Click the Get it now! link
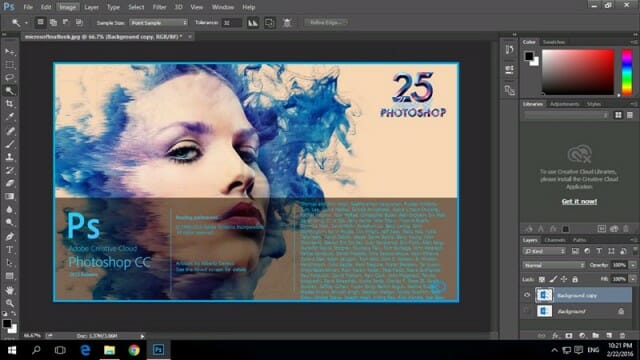This screenshot has height=360, width=640. tap(579, 201)
